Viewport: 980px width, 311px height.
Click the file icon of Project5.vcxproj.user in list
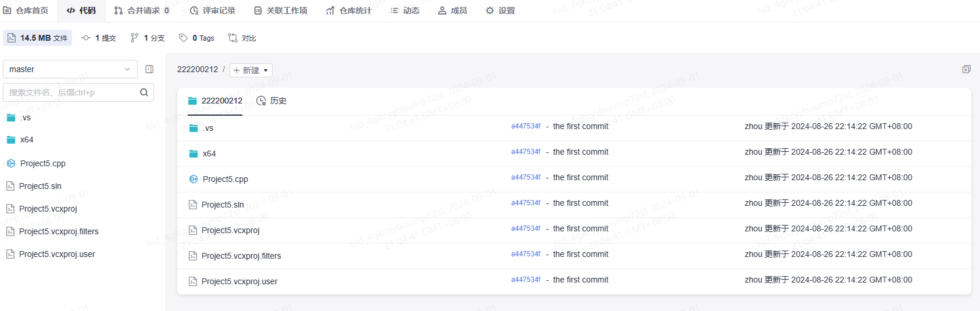193,281
